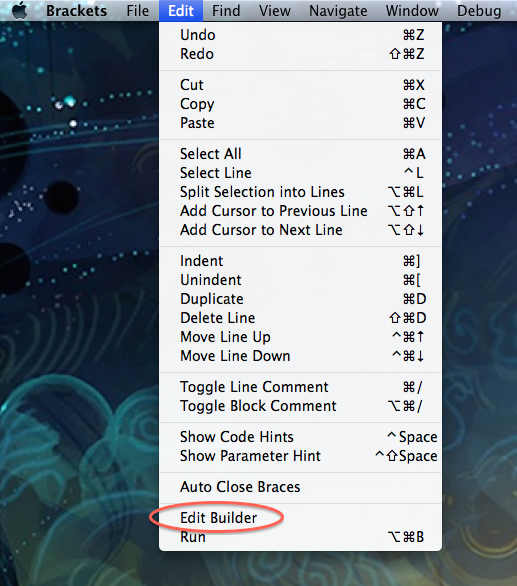Select the Duplicate menu item
This screenshot has height=586, width=517.
click(x=300, y=299)
